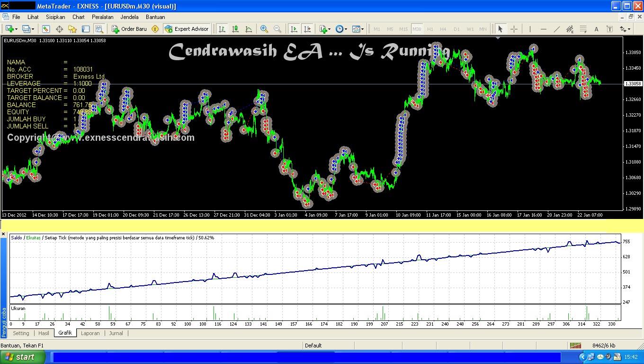This screenshot has height=364, width=644.
Task: Expand the arrows objects dropdown
Action: click(x=629, y=29)
